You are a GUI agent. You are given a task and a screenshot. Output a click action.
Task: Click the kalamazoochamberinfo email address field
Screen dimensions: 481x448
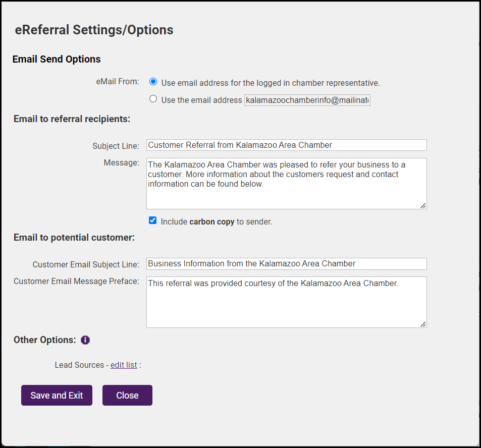307,100
